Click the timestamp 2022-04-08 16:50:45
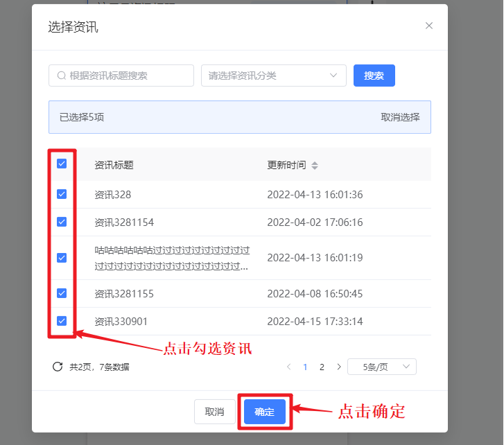 tap(315, 294)
